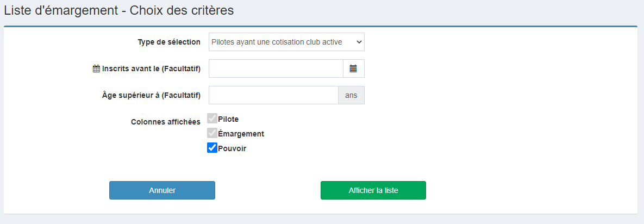The width and height of the screenshot is (644, 224).
Task: Click the dropdown chevron arrow of the selection type
Action: (359, 42)
